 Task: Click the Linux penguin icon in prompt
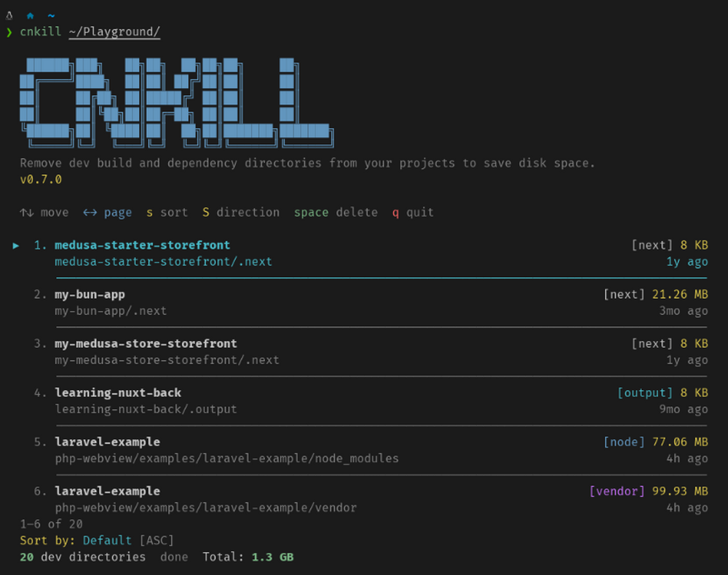coord(9,15)
